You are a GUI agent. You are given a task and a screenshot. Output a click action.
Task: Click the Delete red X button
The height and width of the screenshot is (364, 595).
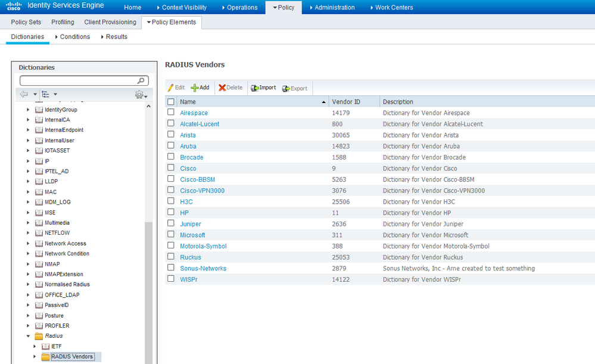[x=230, y=88]
